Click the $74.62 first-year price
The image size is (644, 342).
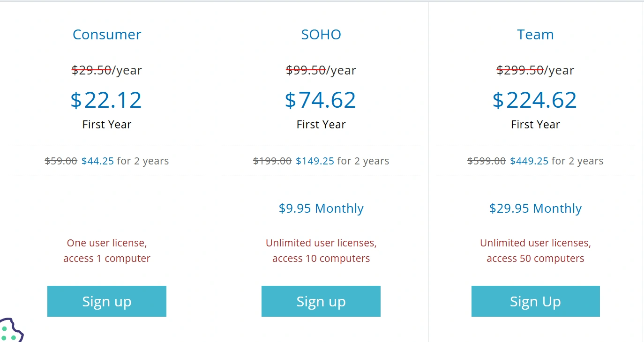click(321, 100)
